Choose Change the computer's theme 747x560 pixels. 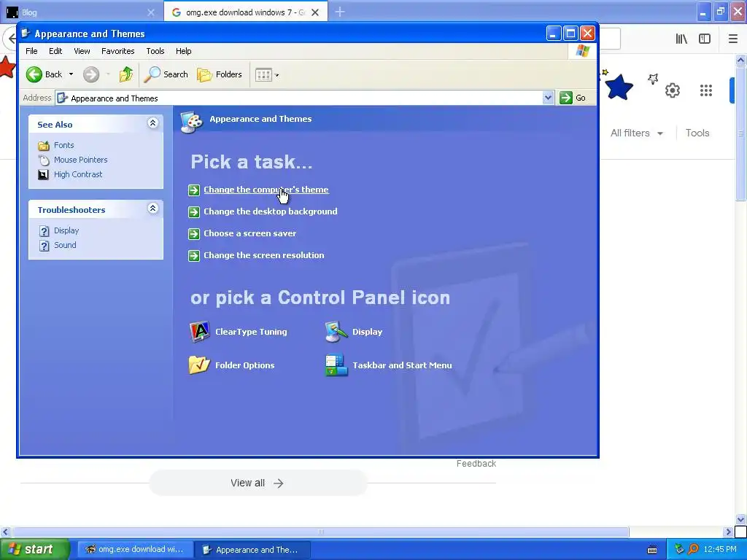coord(266,190)
